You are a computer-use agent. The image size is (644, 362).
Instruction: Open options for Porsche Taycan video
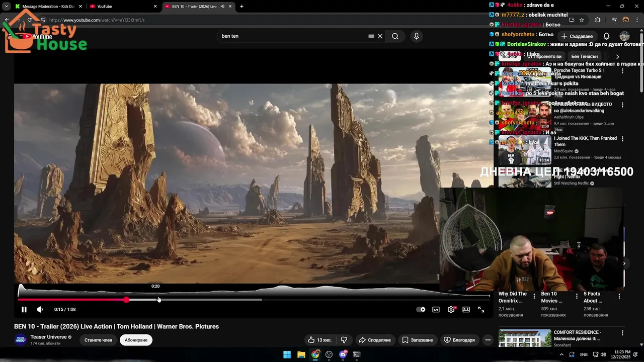click(x=622, y=71)
